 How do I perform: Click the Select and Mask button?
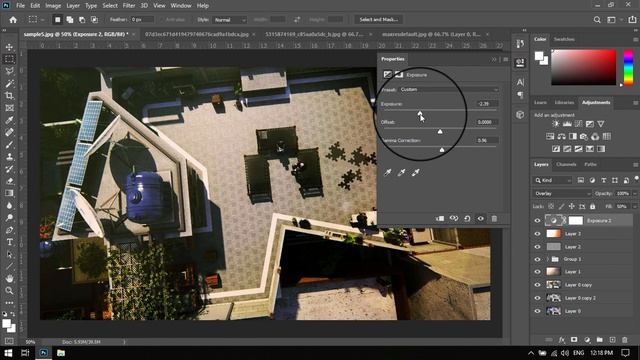(378, 20)
